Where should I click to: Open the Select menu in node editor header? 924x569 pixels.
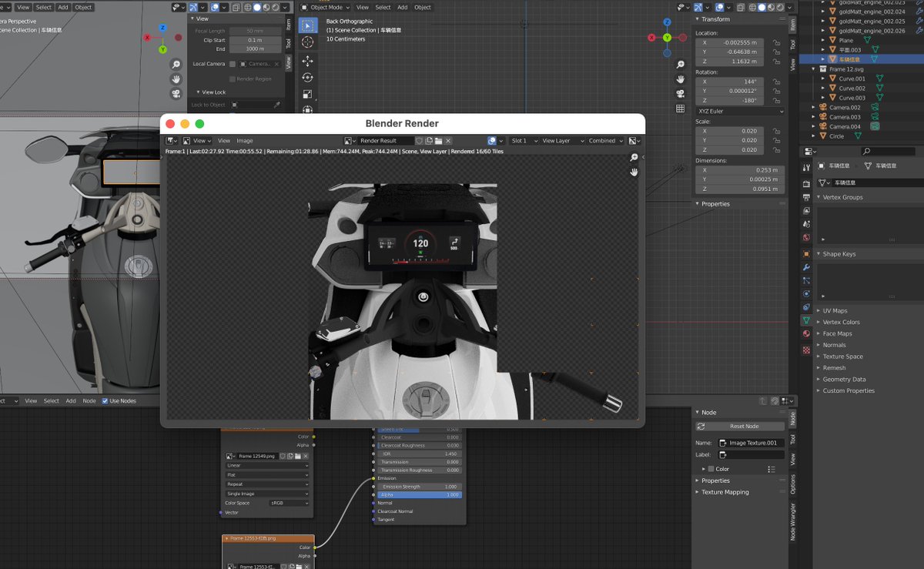tap(52, 401)
